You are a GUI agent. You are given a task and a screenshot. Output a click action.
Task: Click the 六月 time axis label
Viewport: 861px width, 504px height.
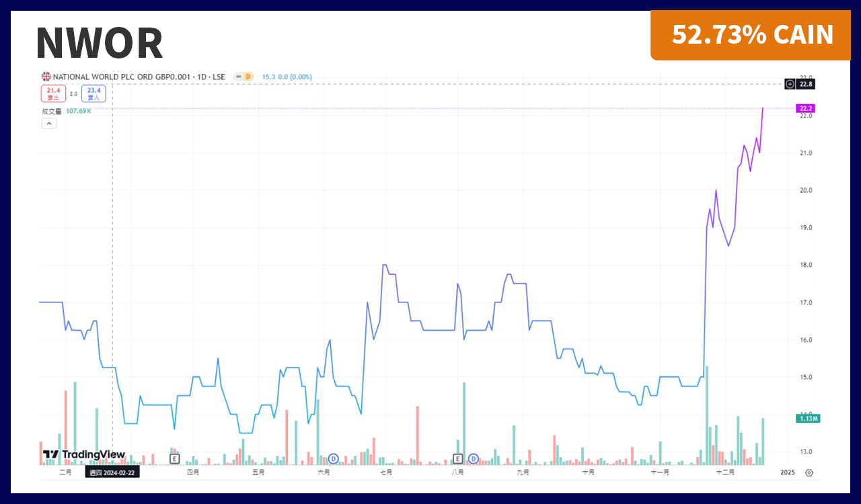[324, 472]
